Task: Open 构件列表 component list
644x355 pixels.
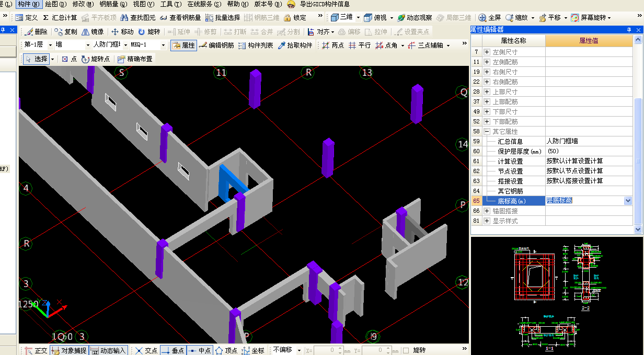Action: (x=256, y=45)
